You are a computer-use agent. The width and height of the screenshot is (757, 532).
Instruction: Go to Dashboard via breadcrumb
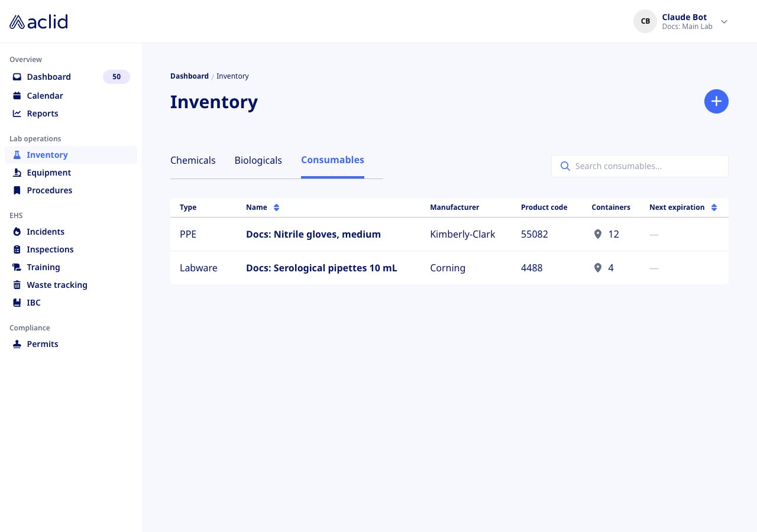(189, 76)
